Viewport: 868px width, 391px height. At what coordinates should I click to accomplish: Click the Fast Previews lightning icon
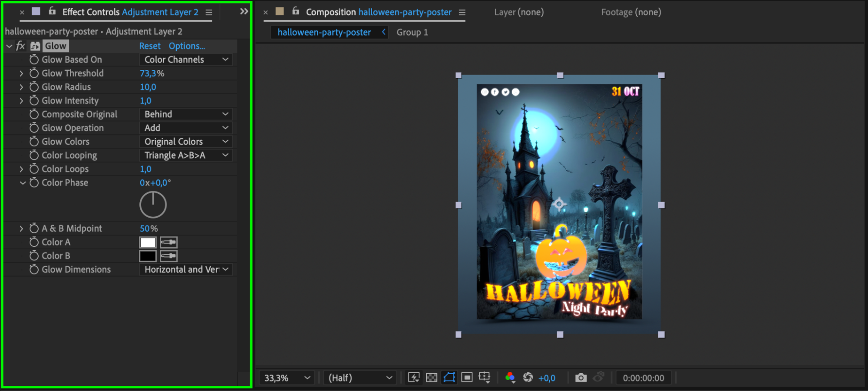(x=414, y=378)
